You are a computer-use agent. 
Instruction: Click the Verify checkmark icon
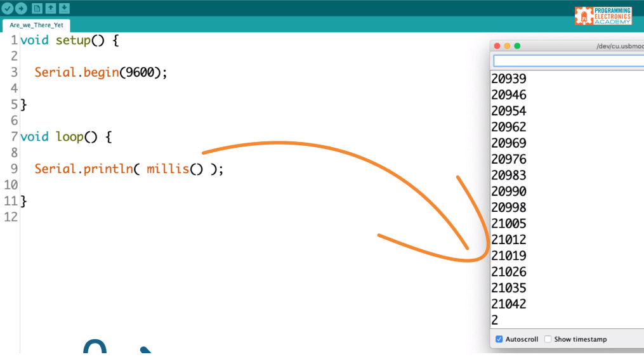(8, 8)
